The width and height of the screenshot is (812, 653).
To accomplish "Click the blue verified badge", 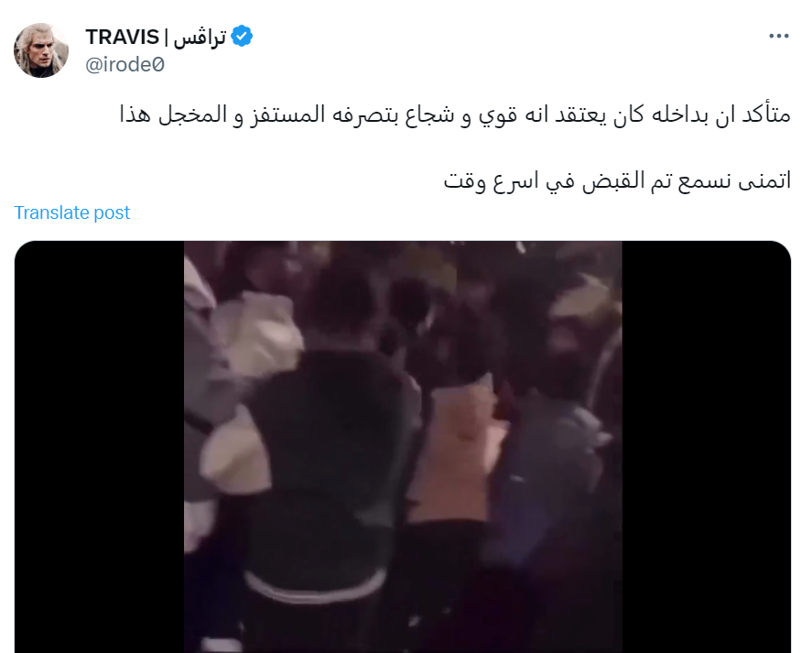I will (x=242, y=37).
